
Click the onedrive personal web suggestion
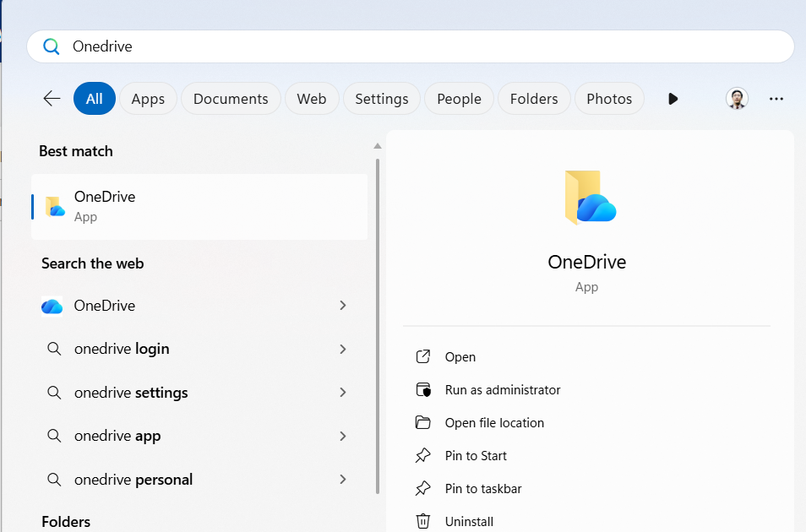tap(133, 480)
